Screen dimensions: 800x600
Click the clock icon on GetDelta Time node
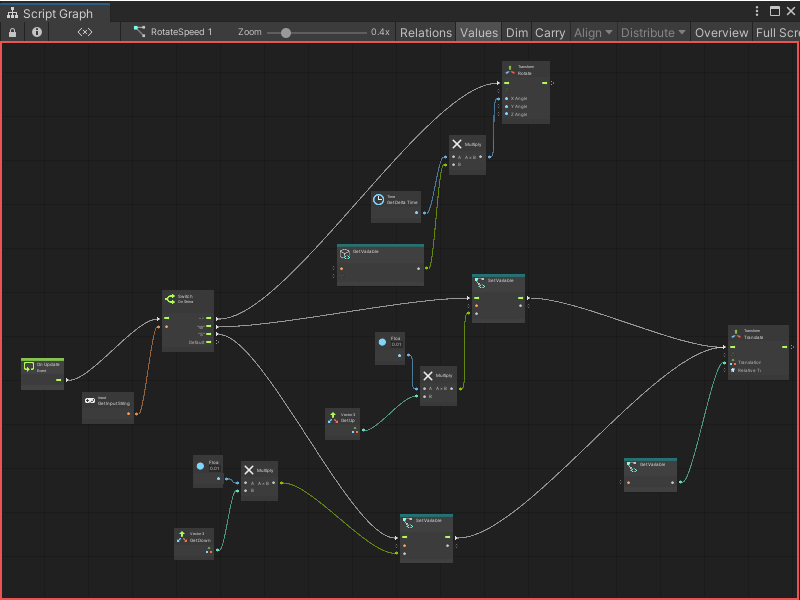coord(377,197)
